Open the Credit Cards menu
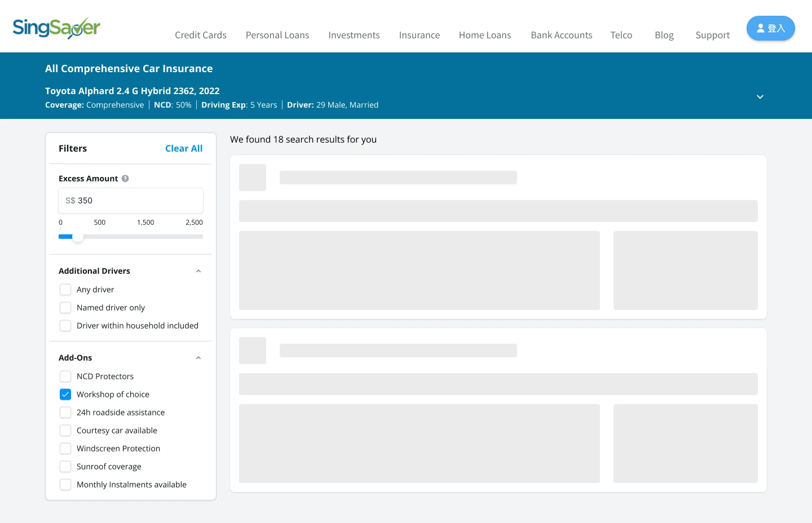 [x=201, y=35]
